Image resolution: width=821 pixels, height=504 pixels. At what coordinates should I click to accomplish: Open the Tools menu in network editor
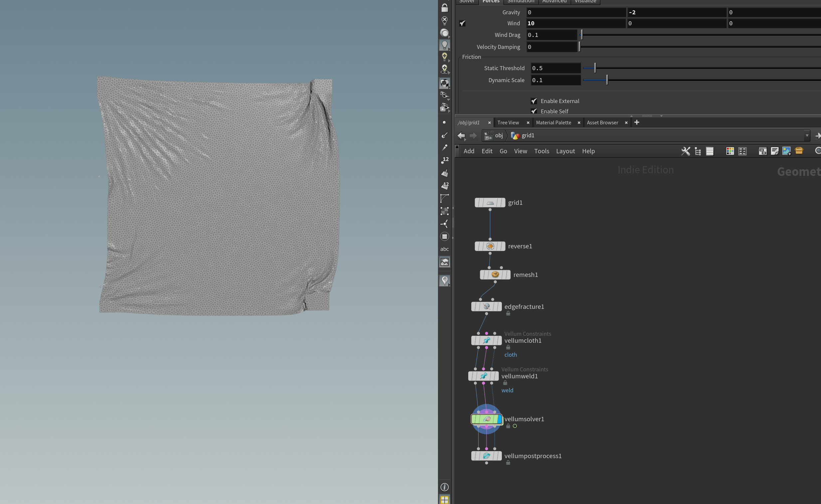pos(541,151)
